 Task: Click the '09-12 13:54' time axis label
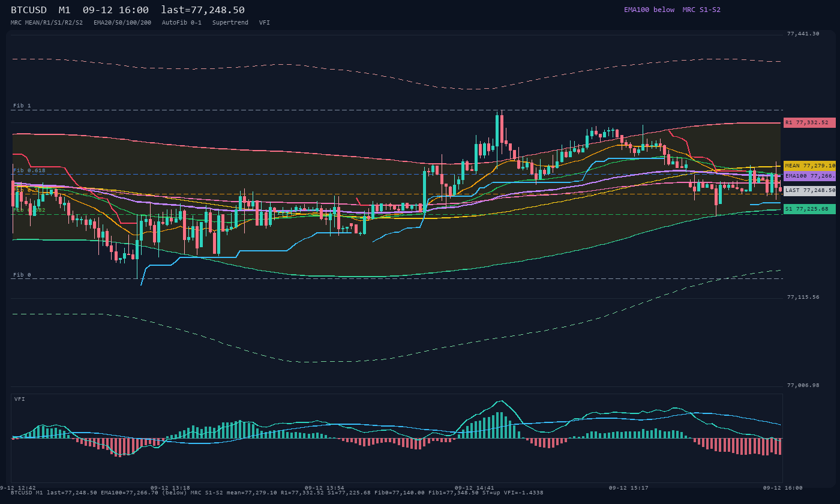(325, 488)
